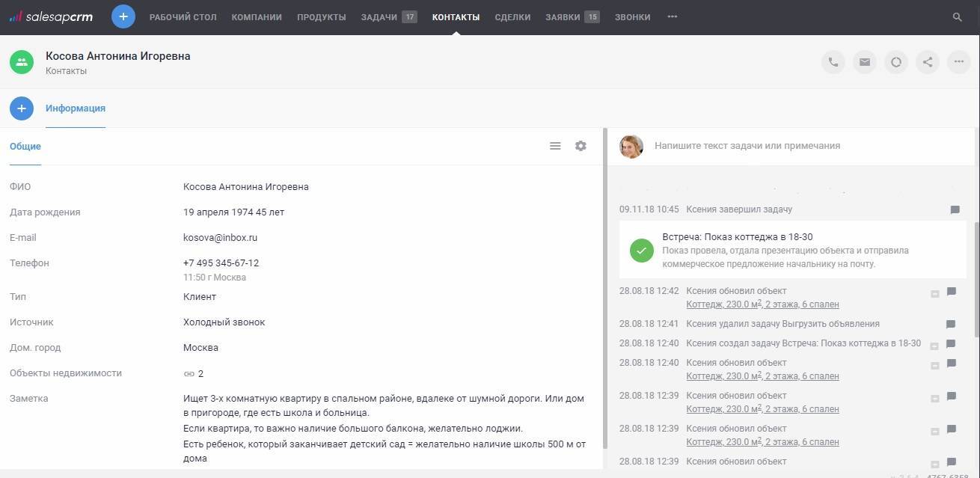Open the search magnifier in top bar

click(957, 16)
